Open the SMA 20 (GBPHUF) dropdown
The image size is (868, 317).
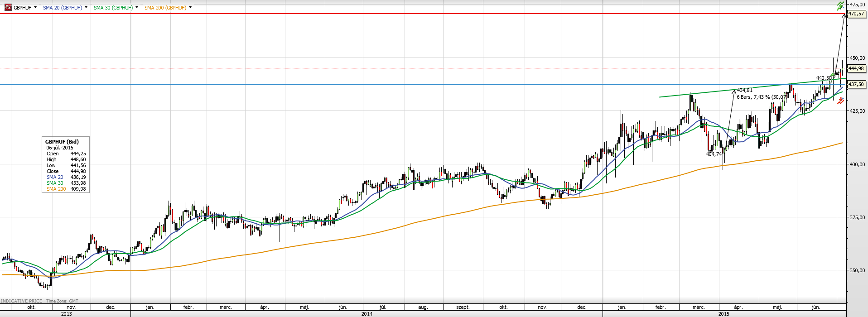pyautogui.click(x=86, y=8)
